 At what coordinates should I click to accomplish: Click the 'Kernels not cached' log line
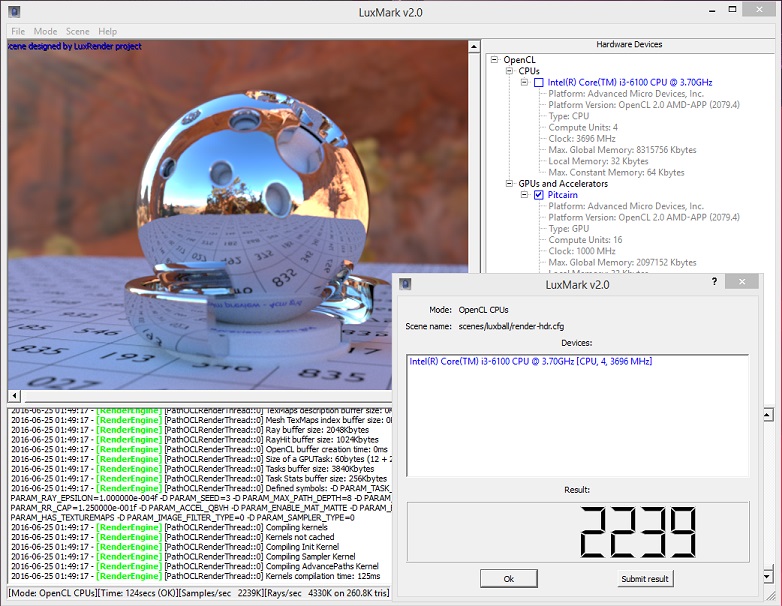[173, 537]
